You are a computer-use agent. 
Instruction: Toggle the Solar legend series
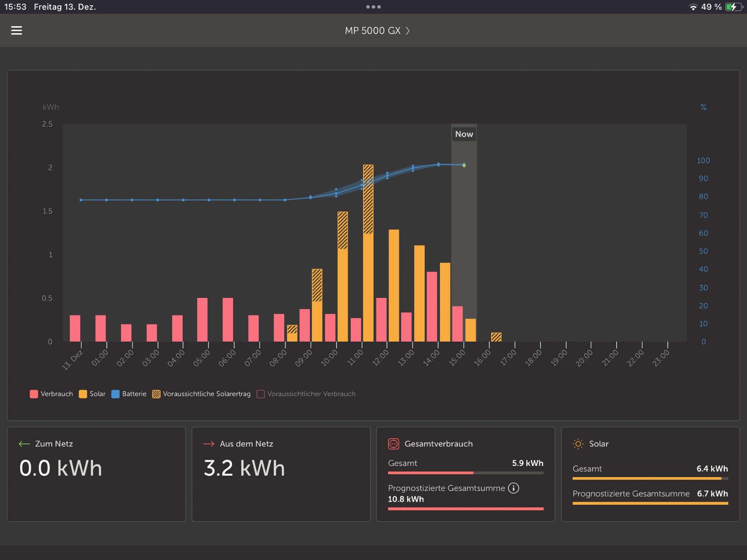tap(92, 394)
